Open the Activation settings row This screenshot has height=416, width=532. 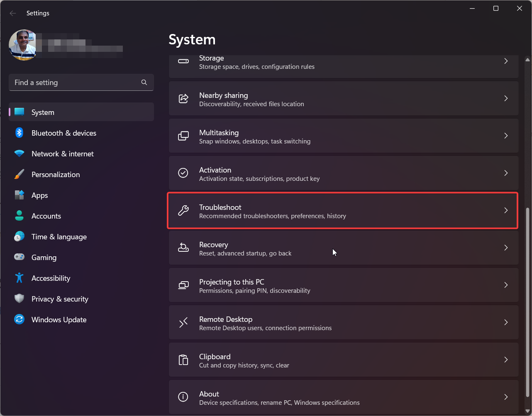(344, 173)
